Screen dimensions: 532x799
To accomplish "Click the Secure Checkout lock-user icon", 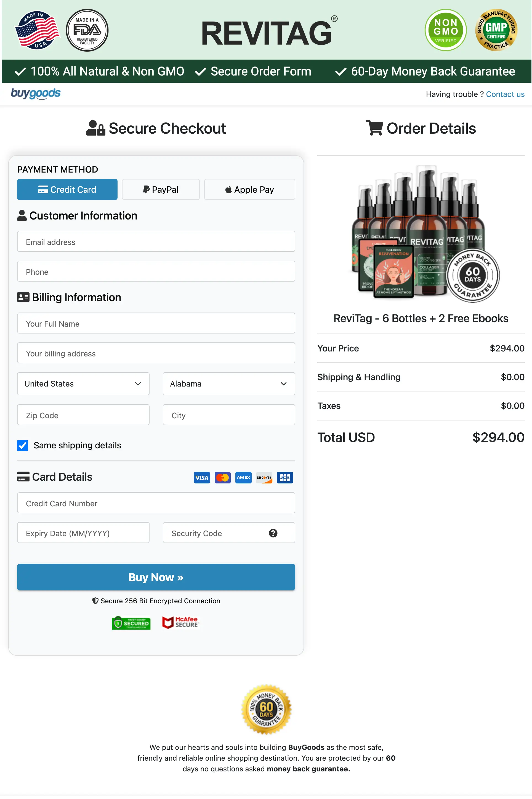I will click(x=95, y=128).
